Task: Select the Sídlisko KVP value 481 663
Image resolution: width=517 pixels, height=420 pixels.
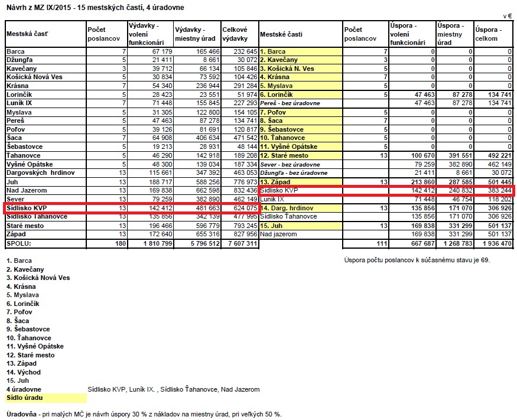Action: coord(207,208)
